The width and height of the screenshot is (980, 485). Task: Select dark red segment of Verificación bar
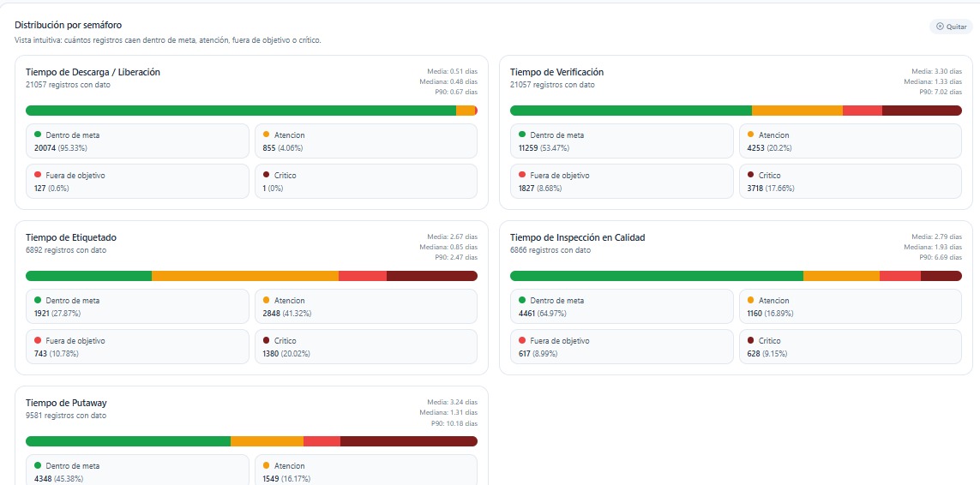922,111
